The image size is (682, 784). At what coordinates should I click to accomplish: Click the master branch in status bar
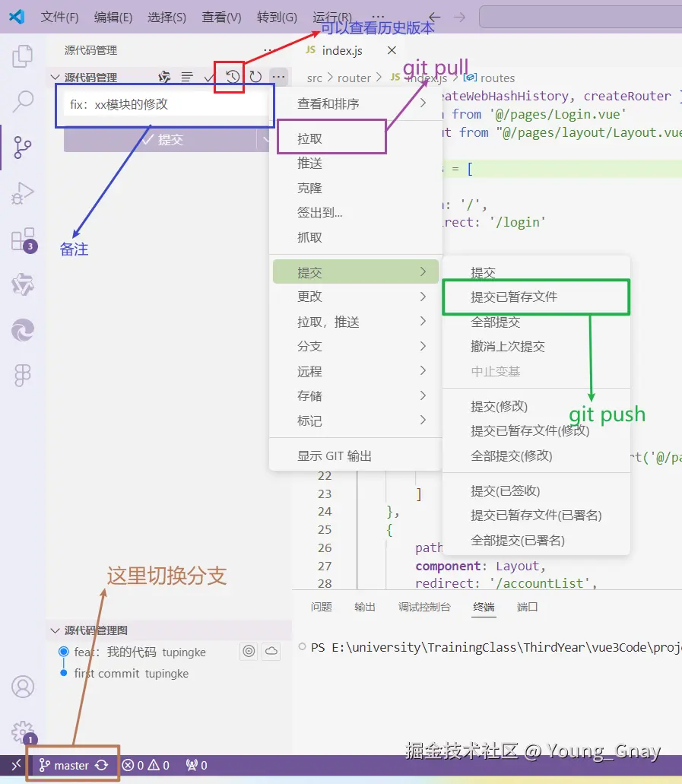[x=64, y=765]
